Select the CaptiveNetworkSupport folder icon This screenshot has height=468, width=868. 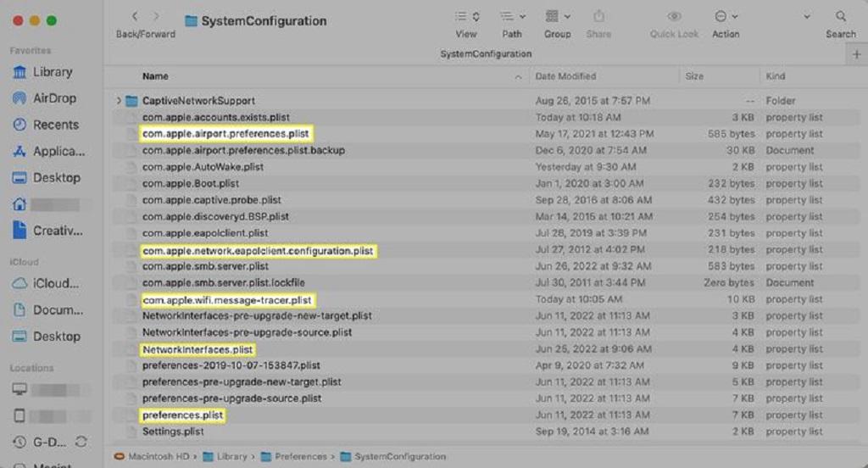pyautogui.click(x=131, y=101)
